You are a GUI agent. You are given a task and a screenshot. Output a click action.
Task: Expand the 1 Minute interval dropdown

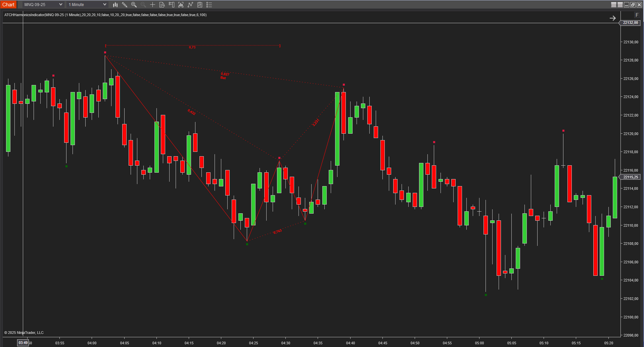(87, 5)
